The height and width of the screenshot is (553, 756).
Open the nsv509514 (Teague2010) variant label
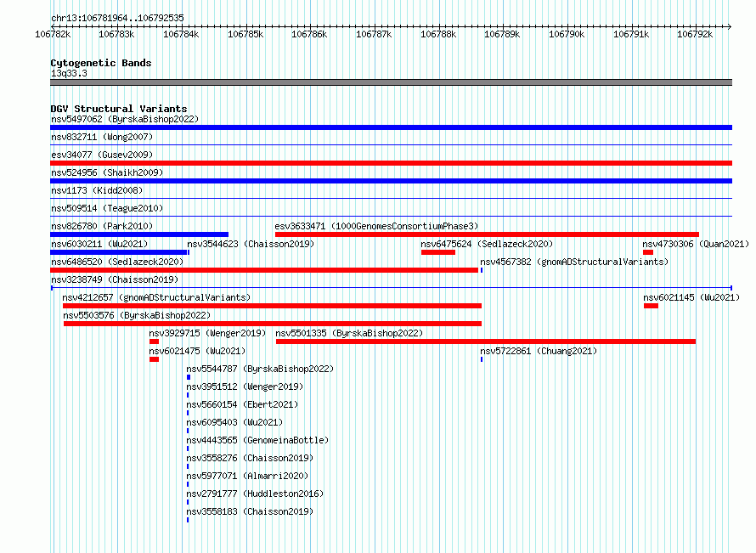pyautogui.click(x=107, y=208)
